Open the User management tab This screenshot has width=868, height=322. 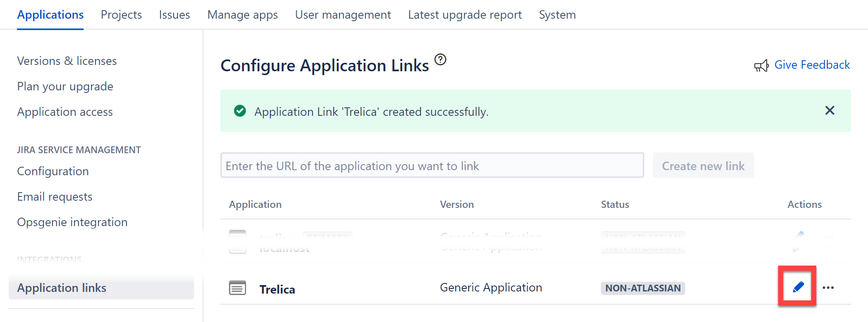pyautogui.click(x=343, y=15)
